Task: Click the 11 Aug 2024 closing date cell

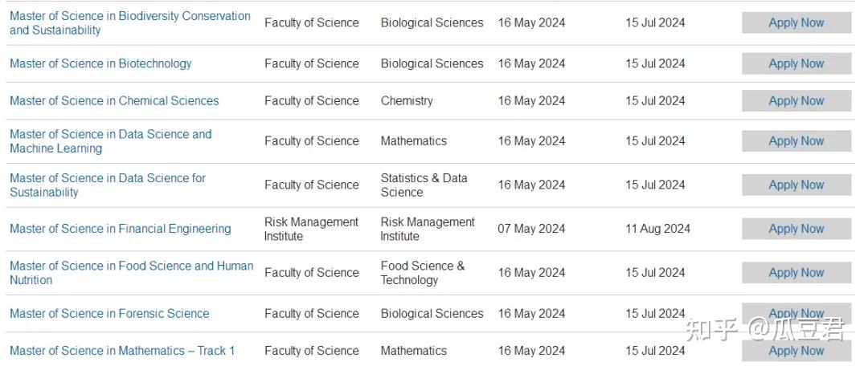Action: click(657, 229)
